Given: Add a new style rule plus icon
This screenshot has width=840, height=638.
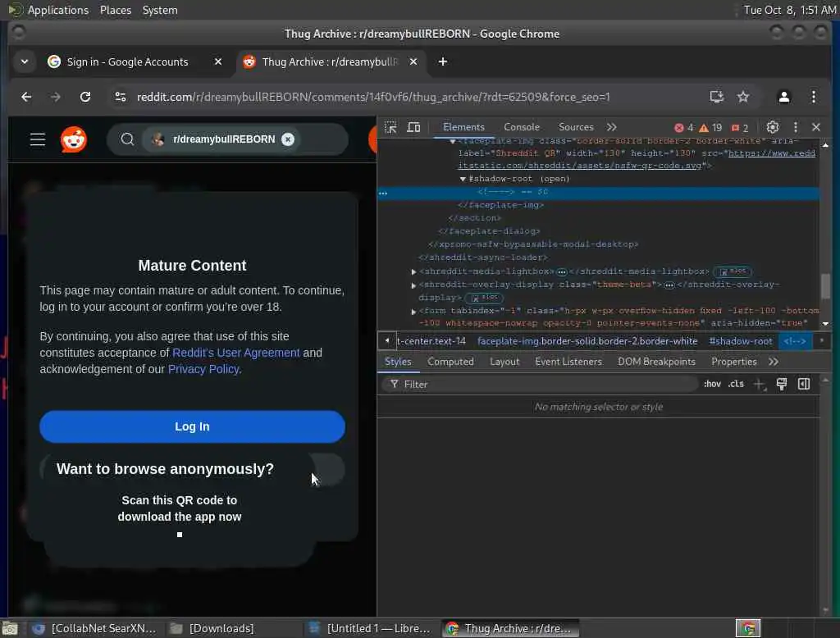Looking at the screenshot, I should [759, 384].
